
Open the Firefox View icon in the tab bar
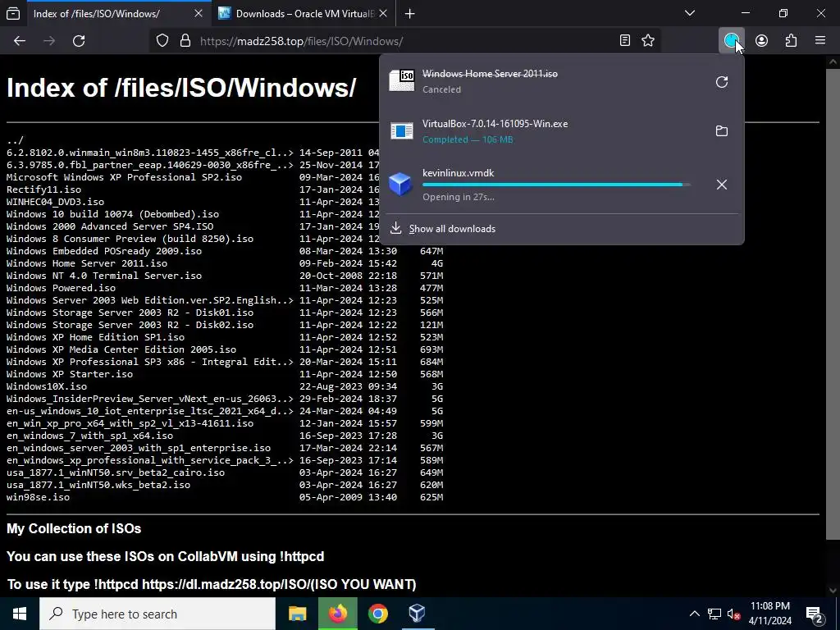point(13,13)
